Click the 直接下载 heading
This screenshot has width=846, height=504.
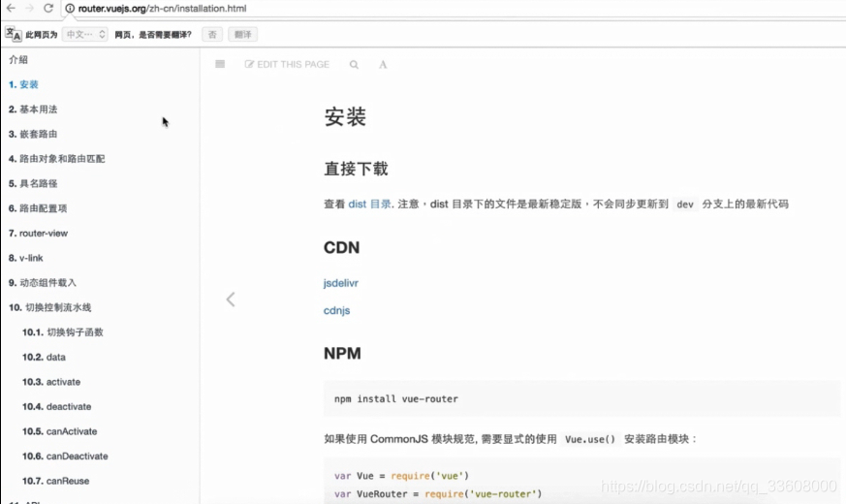click(356, 169)
